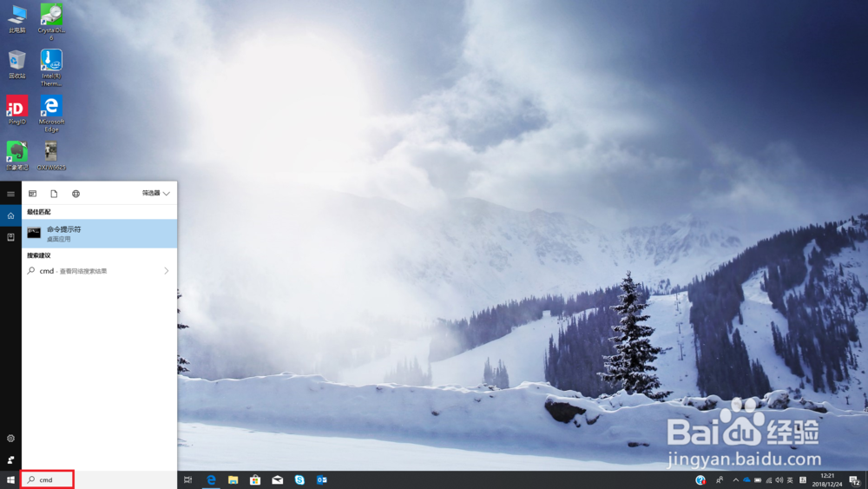Launch Edge from the taskbar
Screen dimensions: 868x489
point(211,479)
